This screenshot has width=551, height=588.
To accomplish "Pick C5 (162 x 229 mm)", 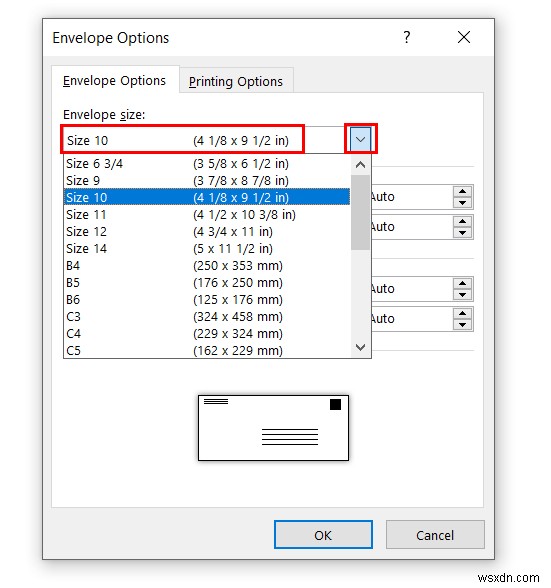I will click(207, 350).
